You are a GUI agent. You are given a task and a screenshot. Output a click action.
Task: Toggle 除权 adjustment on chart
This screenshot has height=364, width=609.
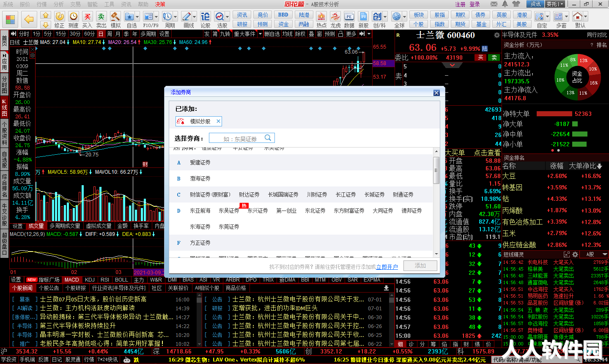(300, 34)
